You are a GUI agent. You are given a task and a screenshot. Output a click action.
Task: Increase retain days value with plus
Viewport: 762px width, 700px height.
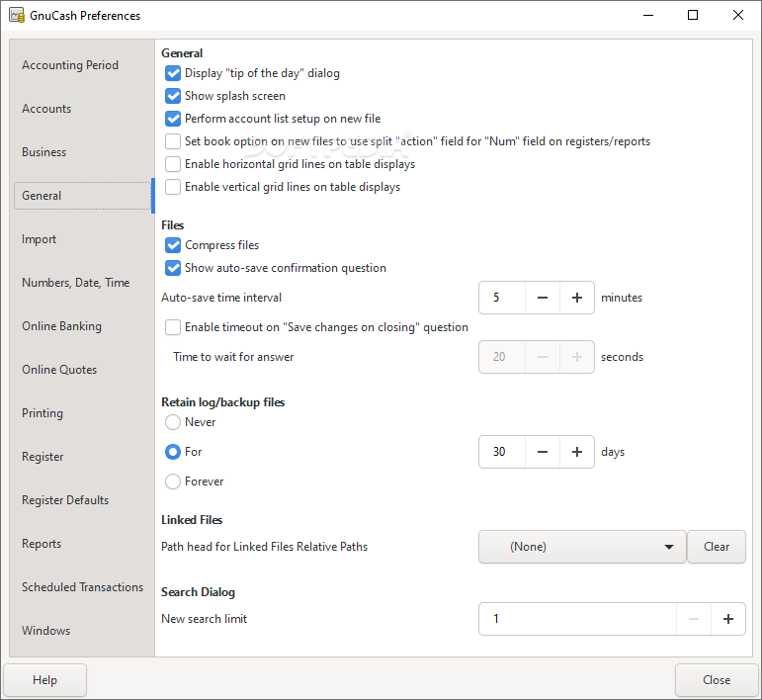(577, 452)
